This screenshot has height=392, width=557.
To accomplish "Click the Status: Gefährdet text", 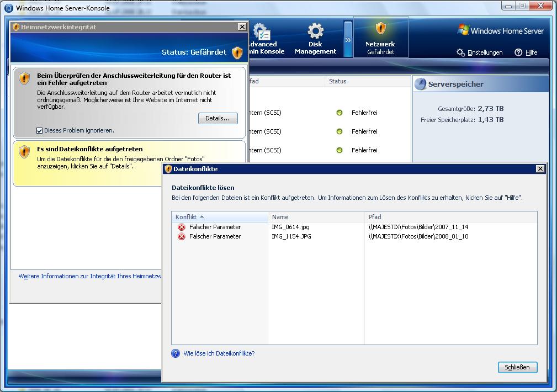I will (194, 52).
